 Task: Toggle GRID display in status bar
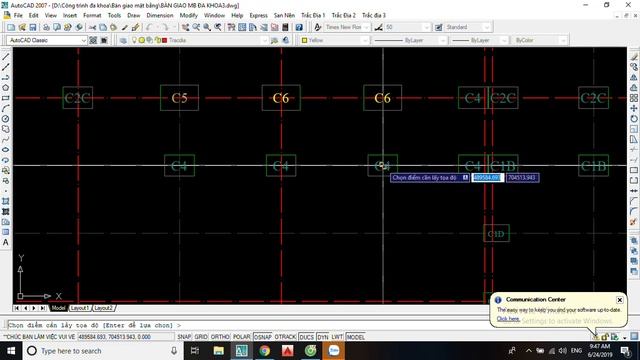pos(201,337)
